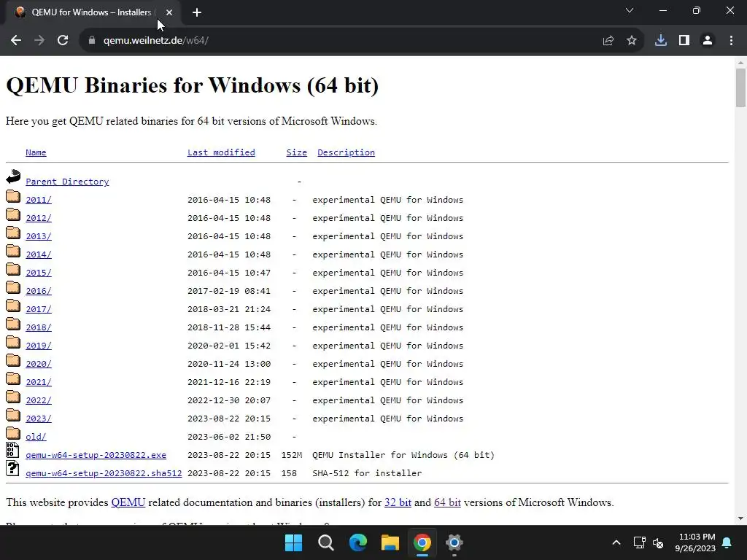The image size is (747, 560).
Task: Follow the QEMU link in footer text
Action: 128,502
